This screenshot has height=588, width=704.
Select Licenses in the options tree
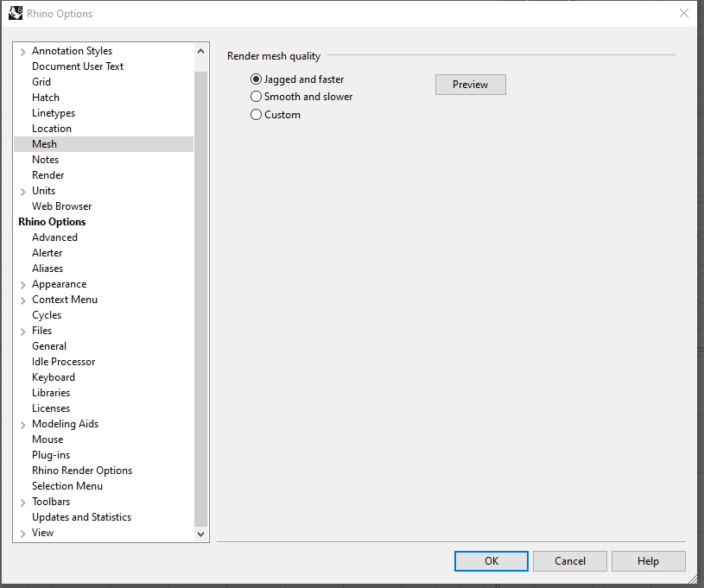click(51, 408)
